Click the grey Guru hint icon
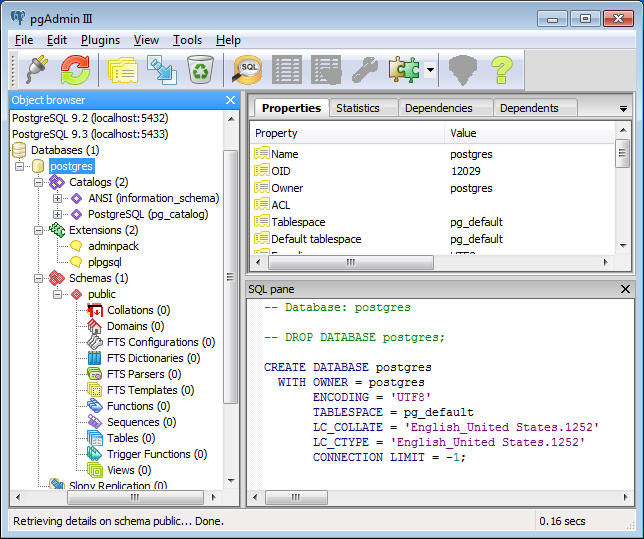644x539 pixels. tap(463, 70)
